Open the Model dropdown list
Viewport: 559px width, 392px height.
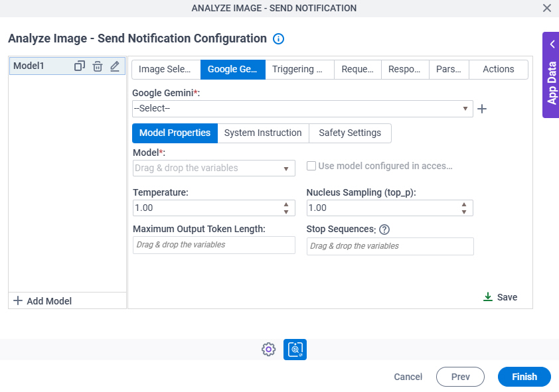point(214,168)
